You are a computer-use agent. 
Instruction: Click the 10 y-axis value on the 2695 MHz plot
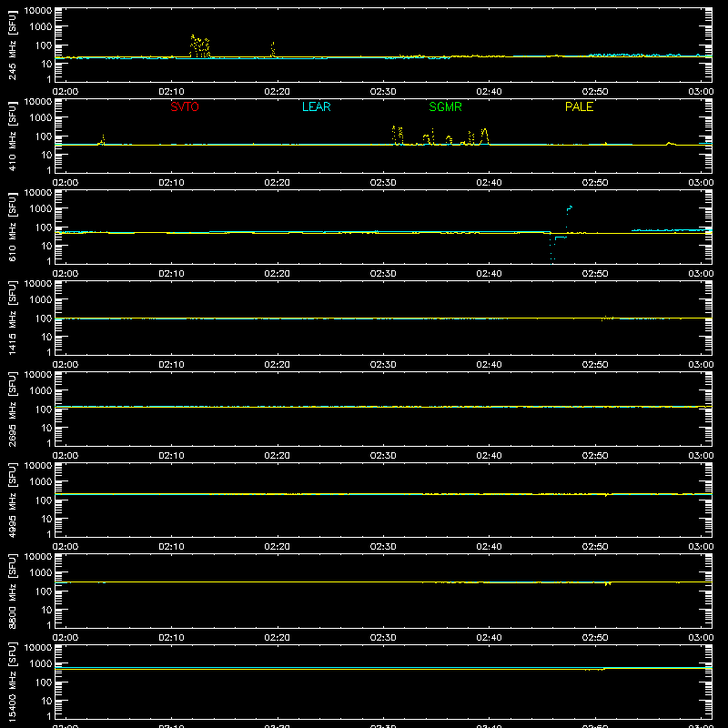pos(46,428)
